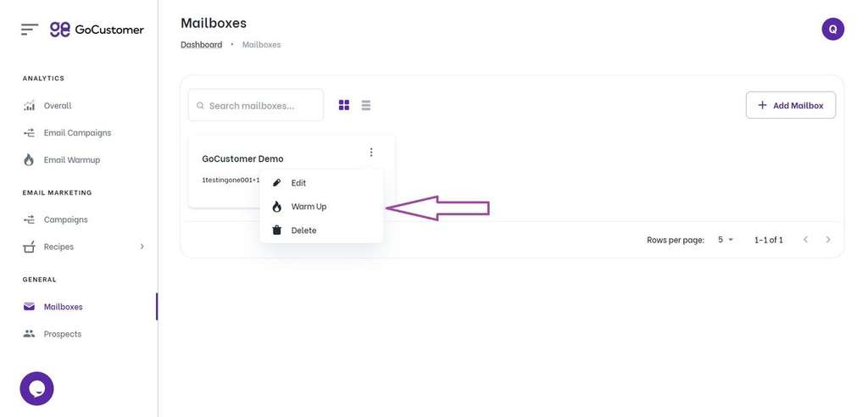
Task: Click the Recipes pot icon
Action: click(29, 247)
